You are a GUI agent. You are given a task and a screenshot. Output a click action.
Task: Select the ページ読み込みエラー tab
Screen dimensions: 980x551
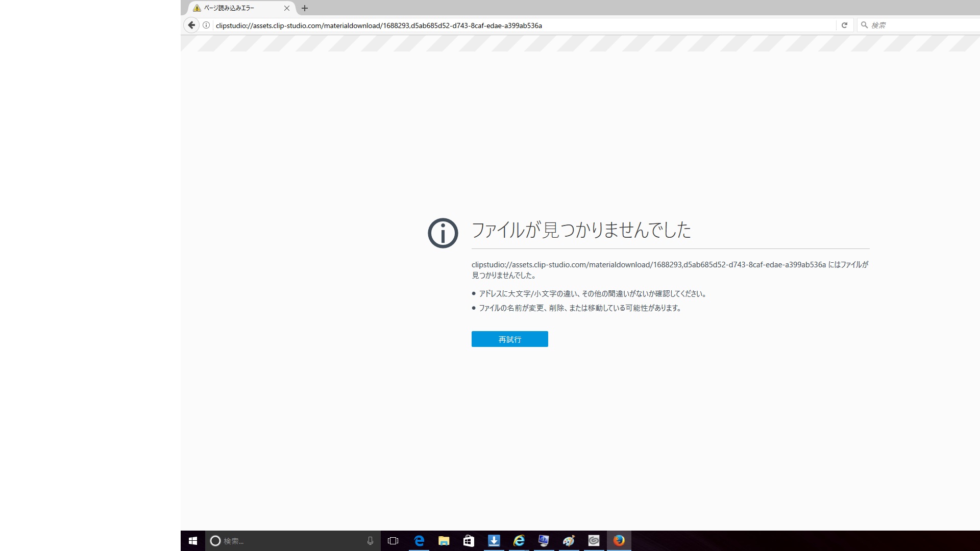(x=235, y=8)
